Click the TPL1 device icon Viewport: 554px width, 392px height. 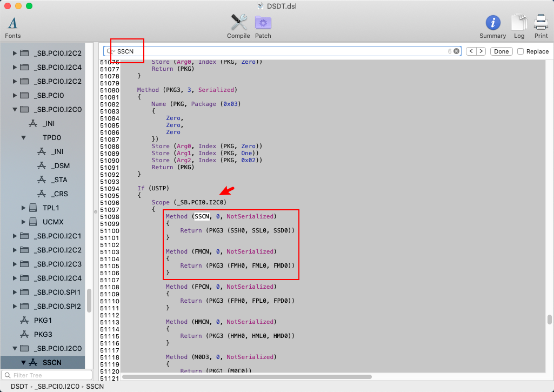(x=33, y=208)
